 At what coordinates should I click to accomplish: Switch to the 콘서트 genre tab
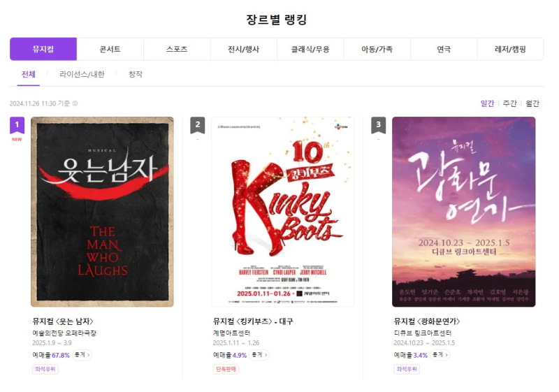pyautogui.click(x=110, y=49)
